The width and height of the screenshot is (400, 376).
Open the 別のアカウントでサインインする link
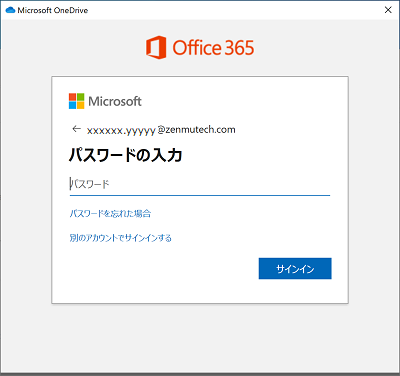click(120, 238)
